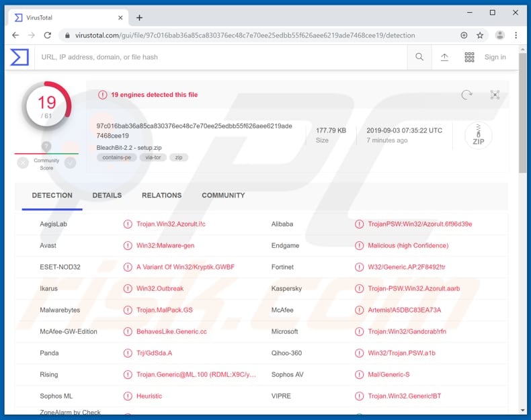Open the apps grid icon
The height and width of the screenshot is (420, 531).
[469, 57]
